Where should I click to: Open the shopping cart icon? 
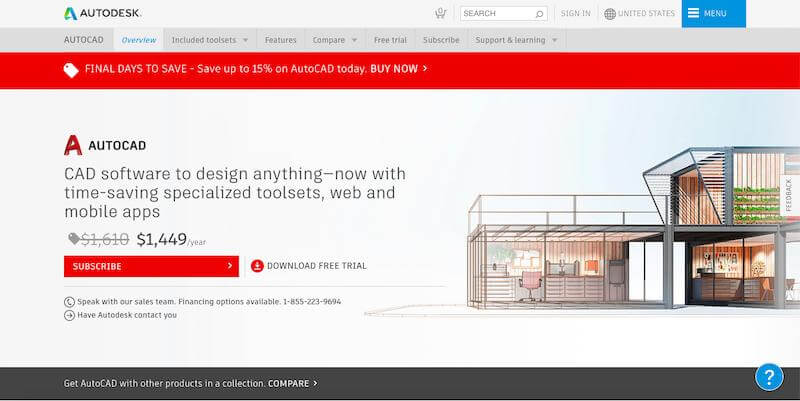coord(440,13)
